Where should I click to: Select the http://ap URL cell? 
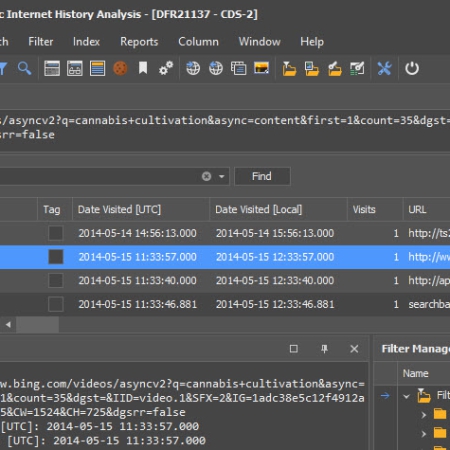429,281
